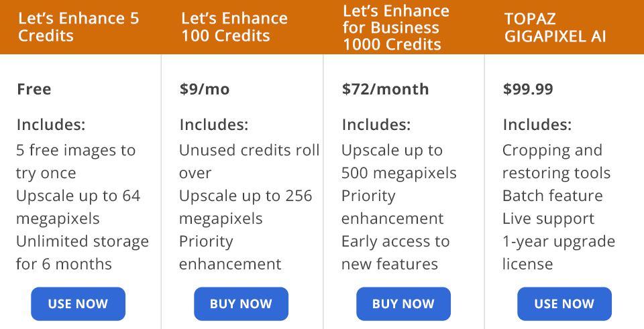Viewport: 644px width, 329px height.
Task: Click the TOPAZ GIGAPIXEL AI header
Action: (555, 27)
